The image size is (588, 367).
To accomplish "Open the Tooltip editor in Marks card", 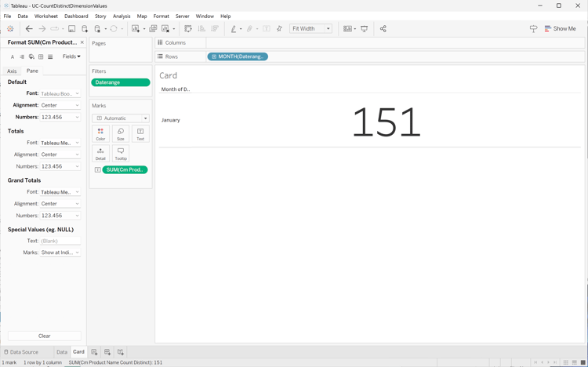I will tap(120, 154).
